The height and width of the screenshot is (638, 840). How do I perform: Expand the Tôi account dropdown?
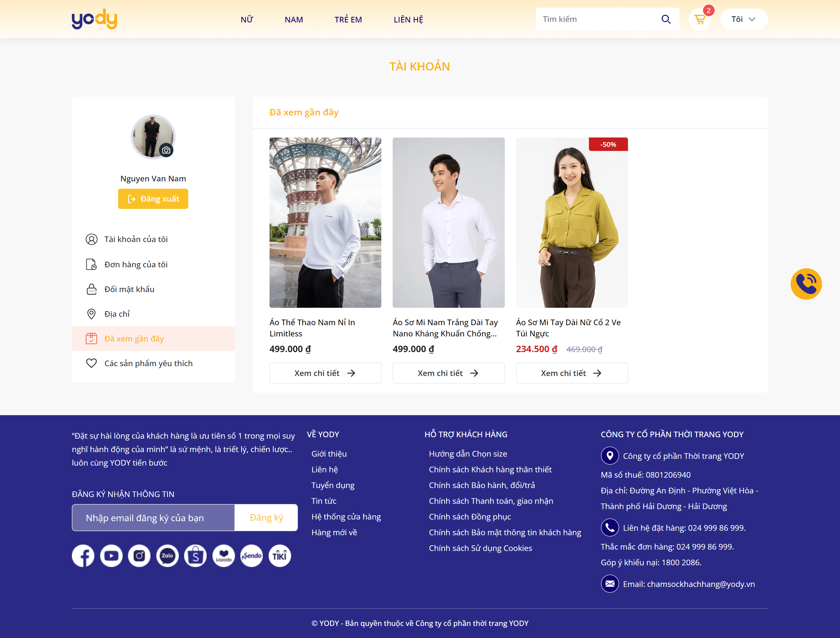point(743,19)
